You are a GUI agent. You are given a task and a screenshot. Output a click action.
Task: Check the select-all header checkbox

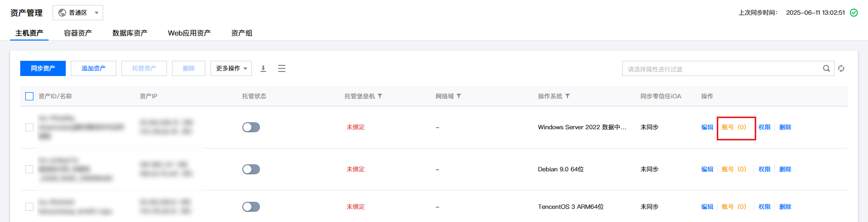(x=29, y=96)
